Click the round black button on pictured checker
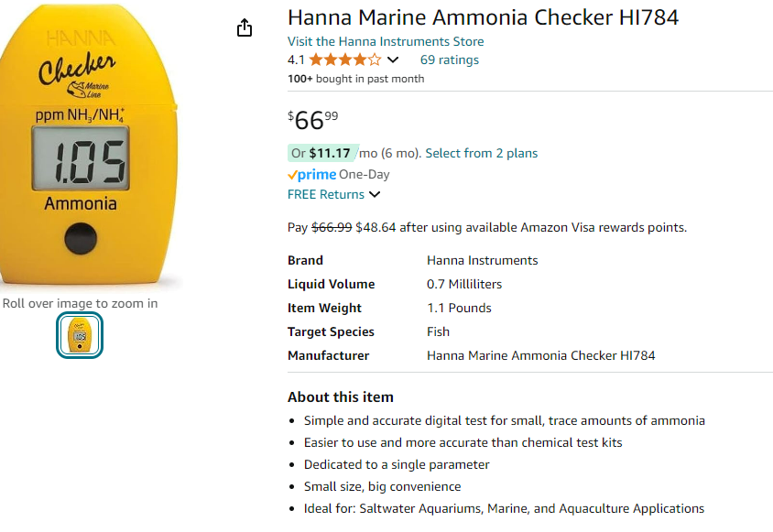773x532 pixels. click(82, 237)
